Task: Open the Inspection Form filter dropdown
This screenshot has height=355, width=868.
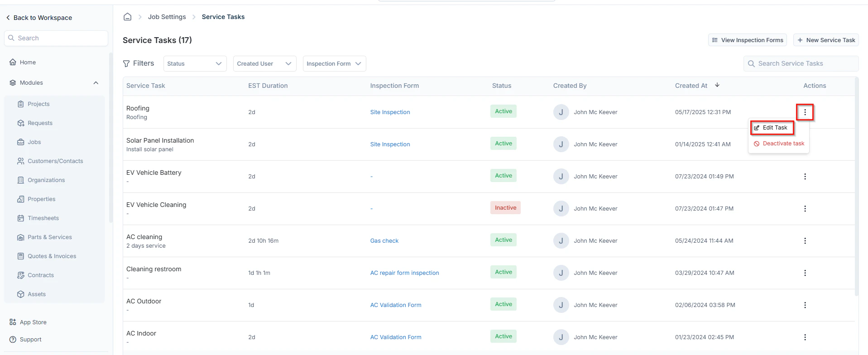Action: click(x=334, y=64)
